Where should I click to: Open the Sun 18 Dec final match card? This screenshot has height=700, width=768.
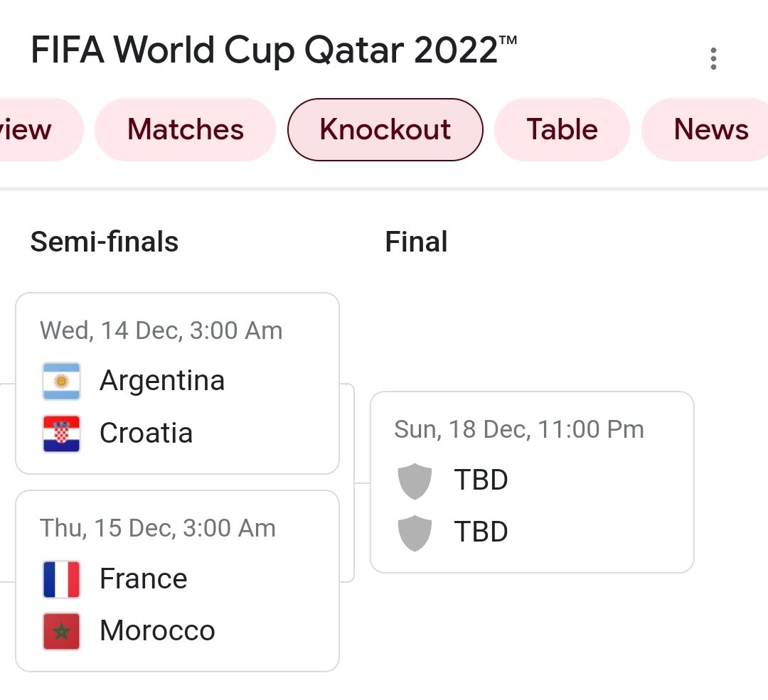(x=532, y=482)
